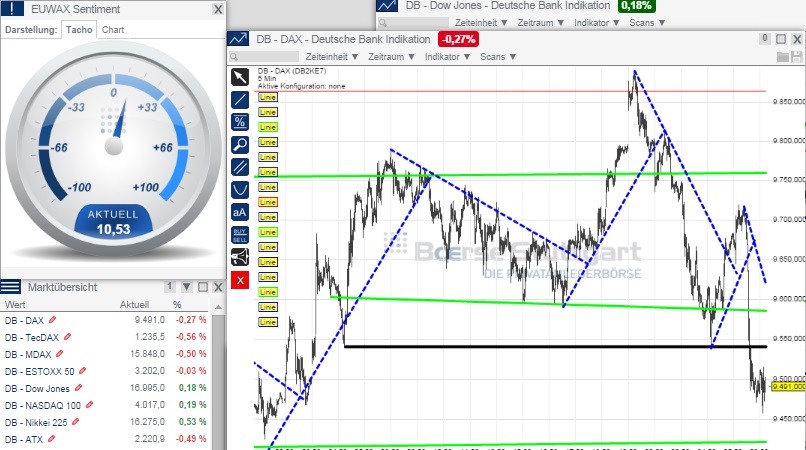Click the -0,27% badge in DAX title

pyautogui.click(x=458, y=39)
